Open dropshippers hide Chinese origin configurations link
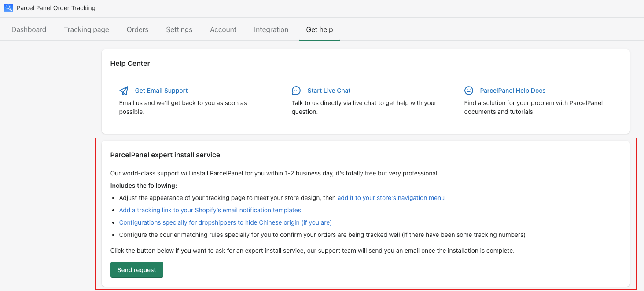This screenshot has width=644, height=291. [225, 222]
